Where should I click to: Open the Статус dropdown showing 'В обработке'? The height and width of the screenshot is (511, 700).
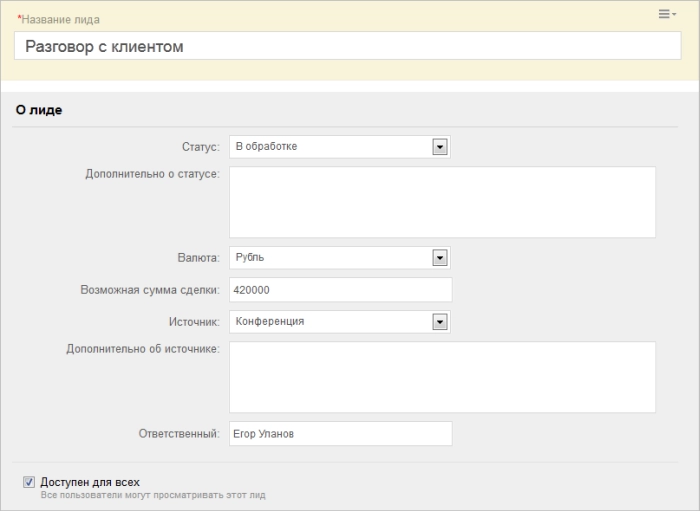pyautogui.click(x=330, y=147)
